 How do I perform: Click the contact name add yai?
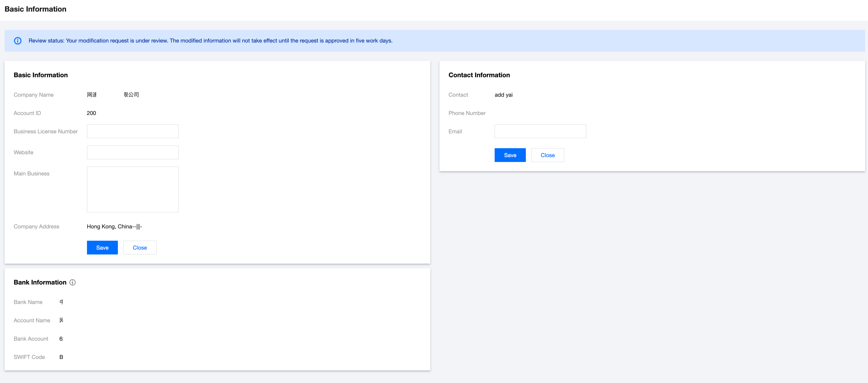click(504, 95)
